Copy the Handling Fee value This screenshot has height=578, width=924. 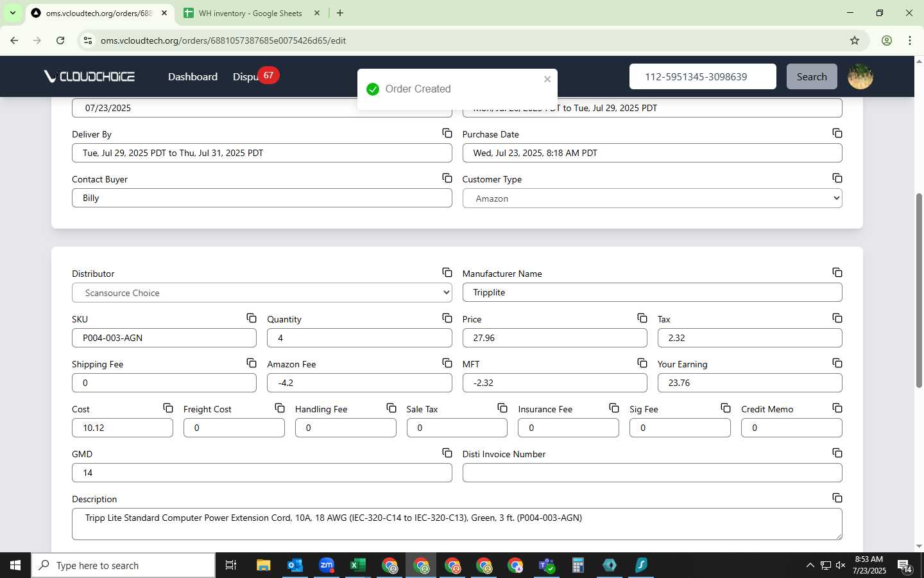click(x=391, y=408)
